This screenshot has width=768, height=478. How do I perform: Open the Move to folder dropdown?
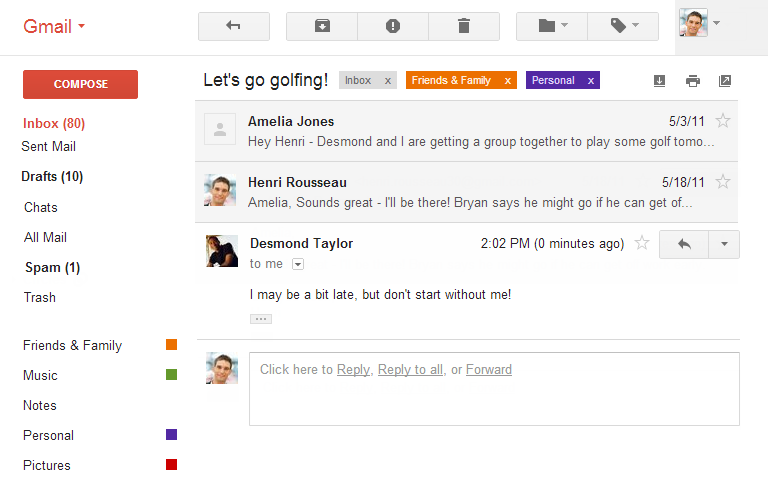(552, 26)
